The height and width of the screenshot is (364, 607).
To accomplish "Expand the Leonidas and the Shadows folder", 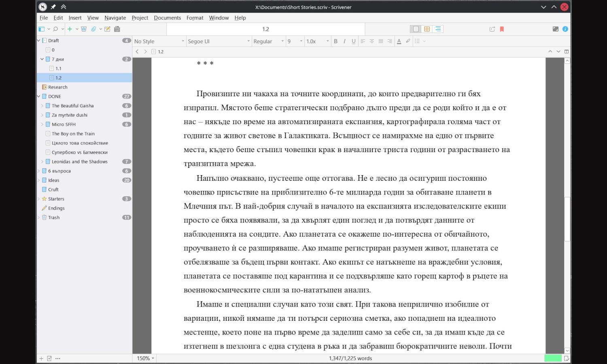I will (x=42, y=162).
